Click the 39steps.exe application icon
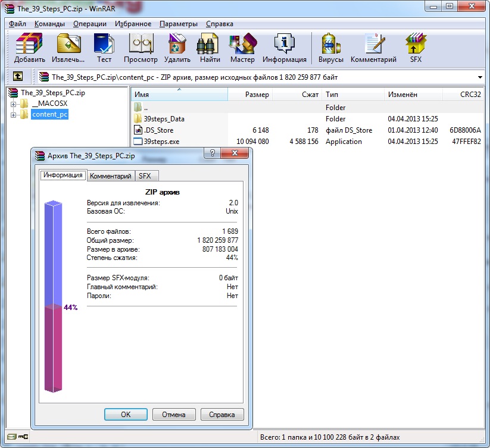 [x=138, y=141]
